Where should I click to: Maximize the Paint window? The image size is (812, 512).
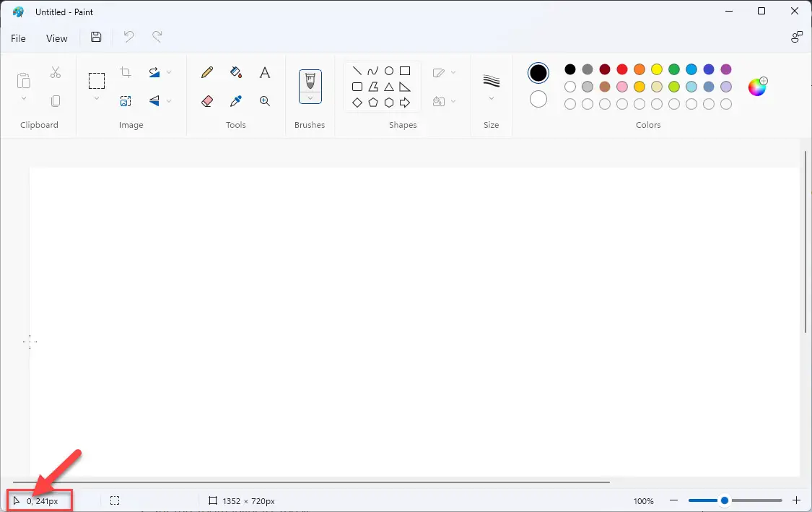(761, 11)
